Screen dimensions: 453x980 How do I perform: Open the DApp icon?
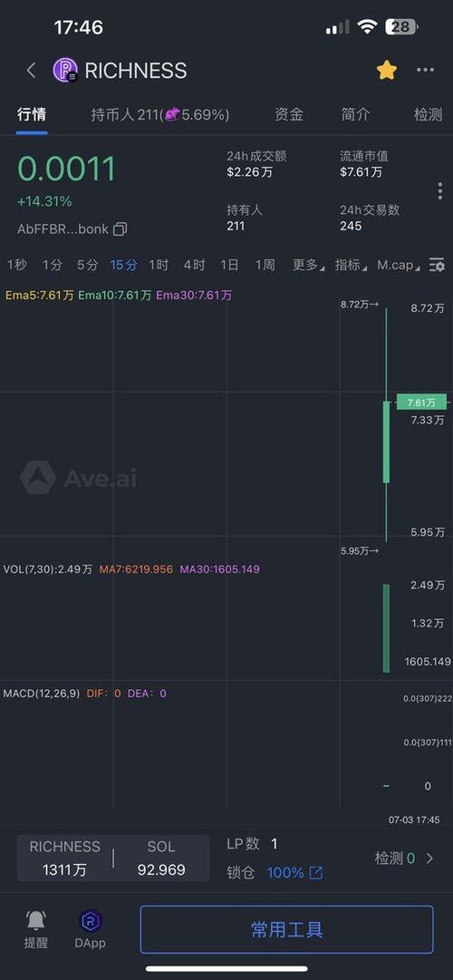point(91,921)
